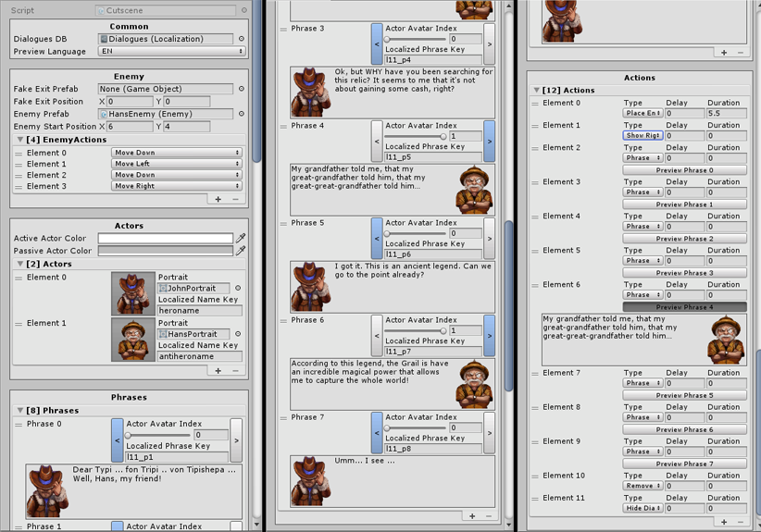Click eyedropper for Passive Actor Color
761x532 pixels.
240,251
